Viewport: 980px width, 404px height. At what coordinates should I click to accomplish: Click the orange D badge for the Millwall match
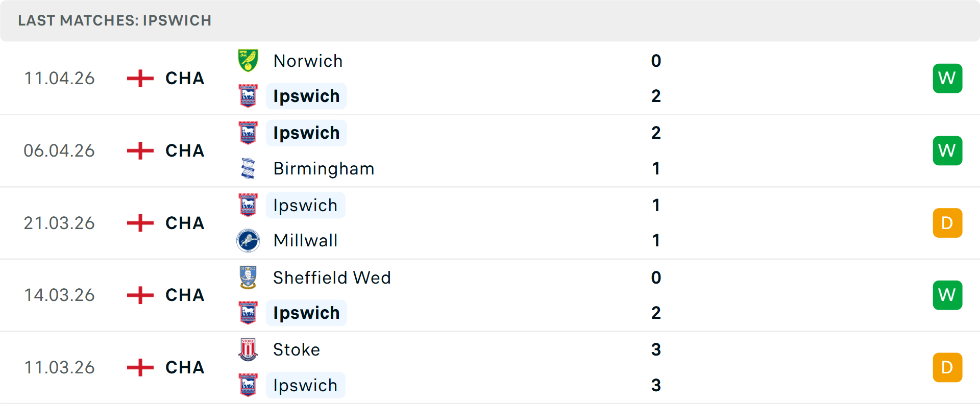click(947, 223)
